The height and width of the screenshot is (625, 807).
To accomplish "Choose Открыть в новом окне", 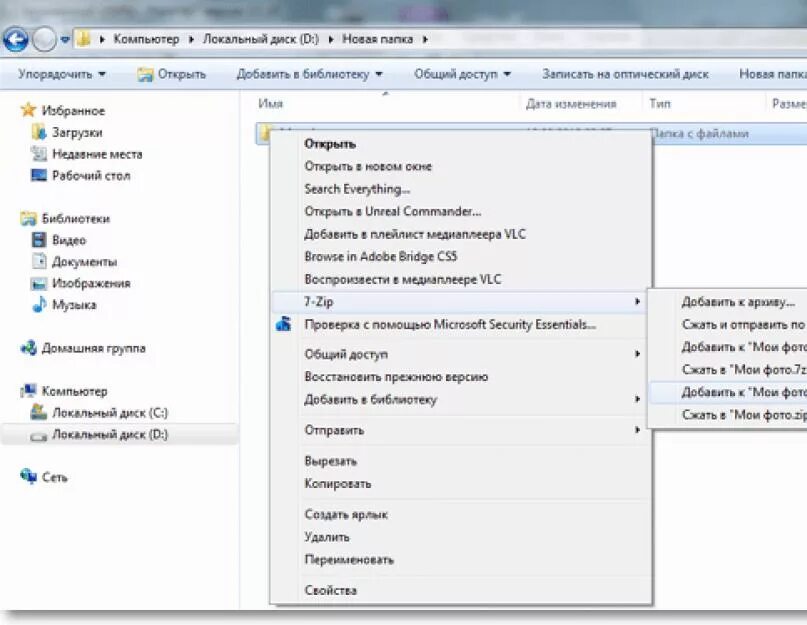I will [x=460, y=166].
